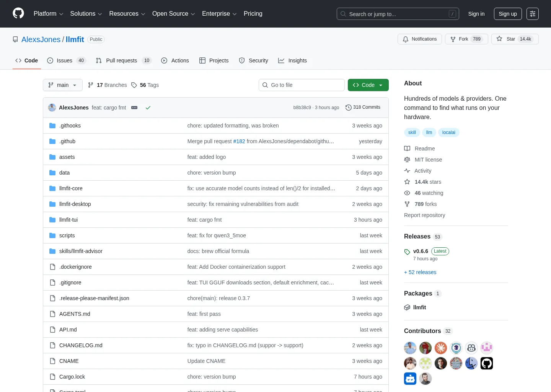
Task: Click the watching eye icon
Action: coord(407,193)
